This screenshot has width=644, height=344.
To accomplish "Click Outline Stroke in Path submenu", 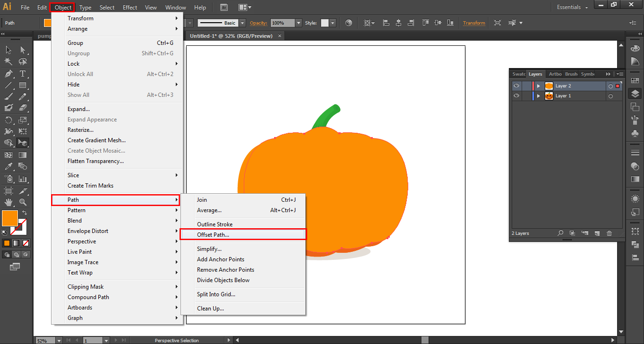I will [x=215, y=224].
